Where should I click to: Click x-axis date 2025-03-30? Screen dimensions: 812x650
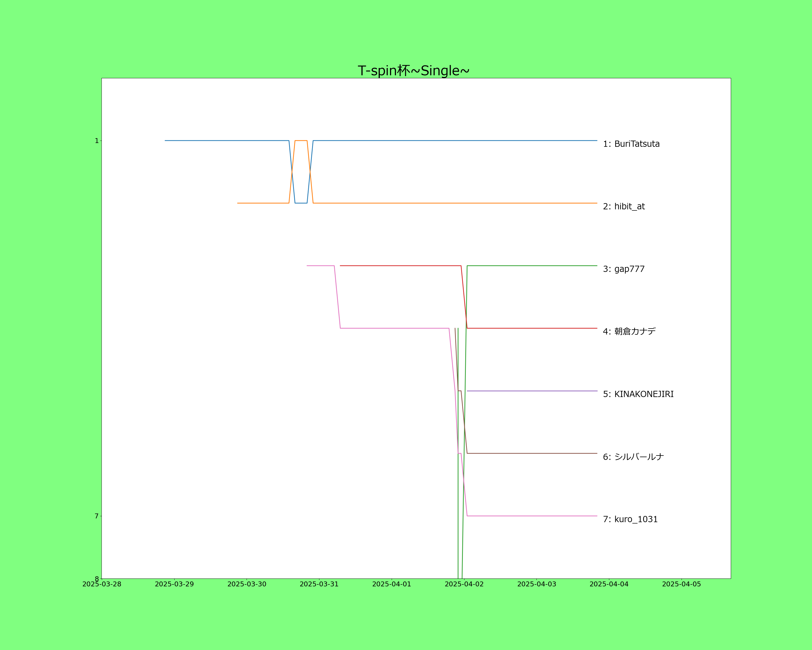pos(247,584)
